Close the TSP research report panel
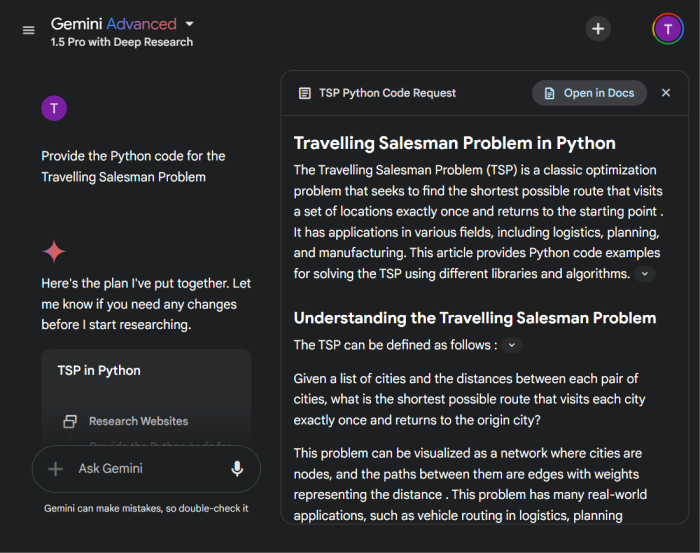This screenshot has width=700, height=553. tap(666, 93)
